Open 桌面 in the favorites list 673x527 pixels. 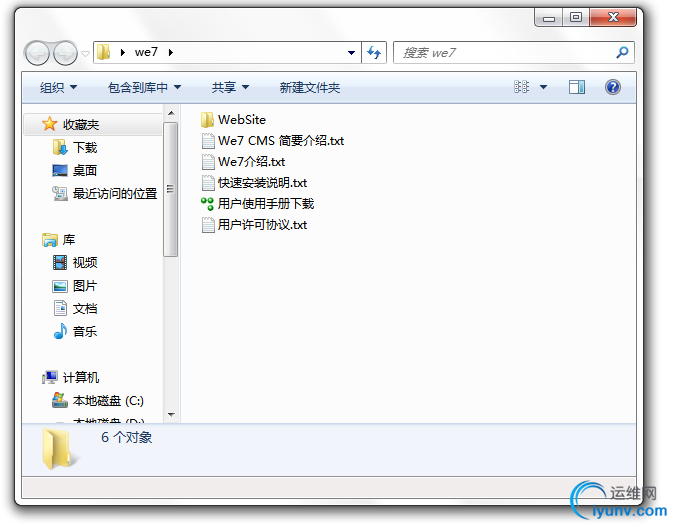(85, 171)
